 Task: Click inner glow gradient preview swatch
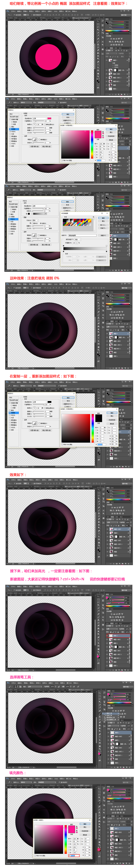(39, 214)
